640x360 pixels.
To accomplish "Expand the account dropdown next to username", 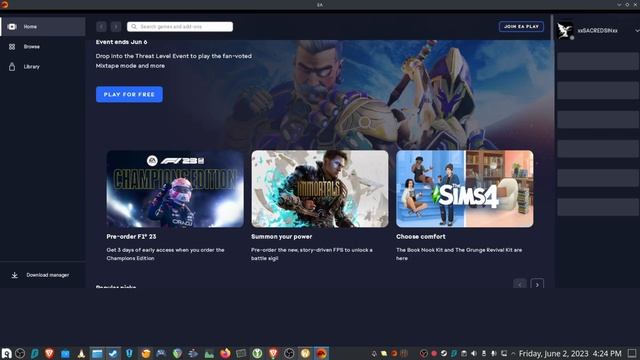I will (637, 31).
